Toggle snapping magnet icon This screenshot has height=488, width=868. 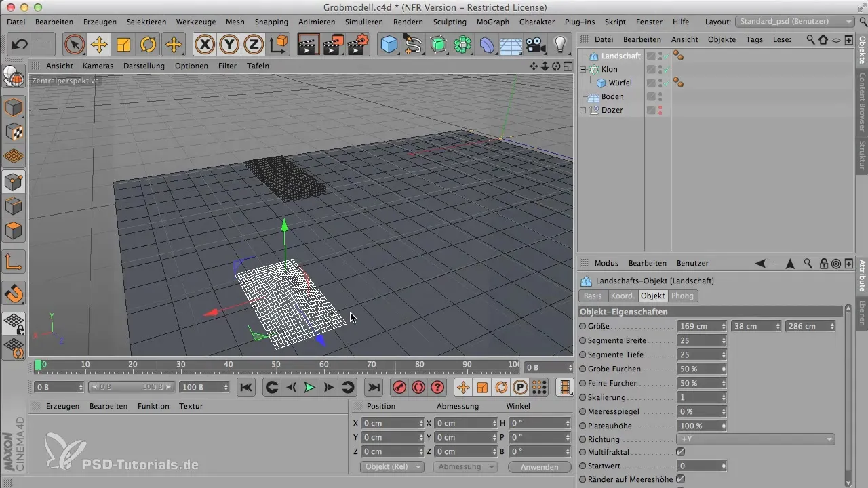[x=14, y=293]
